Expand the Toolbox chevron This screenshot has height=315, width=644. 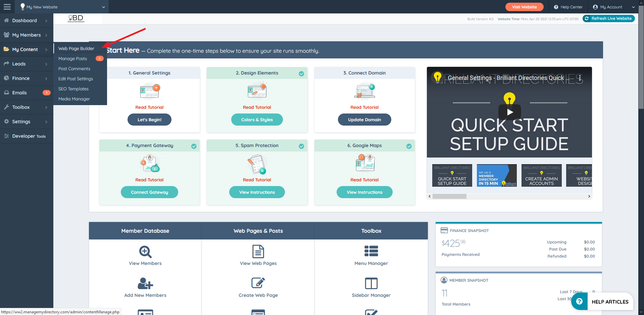(46, 107)
